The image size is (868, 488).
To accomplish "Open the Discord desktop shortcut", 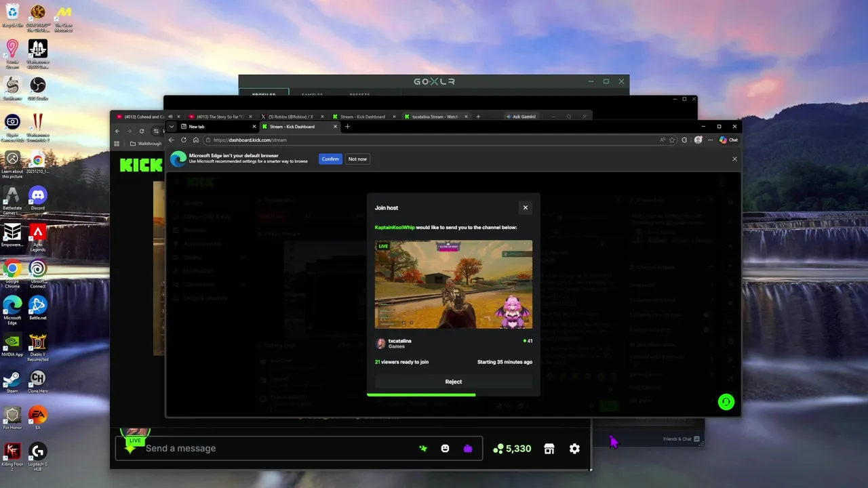I will [x=37, y=198].
